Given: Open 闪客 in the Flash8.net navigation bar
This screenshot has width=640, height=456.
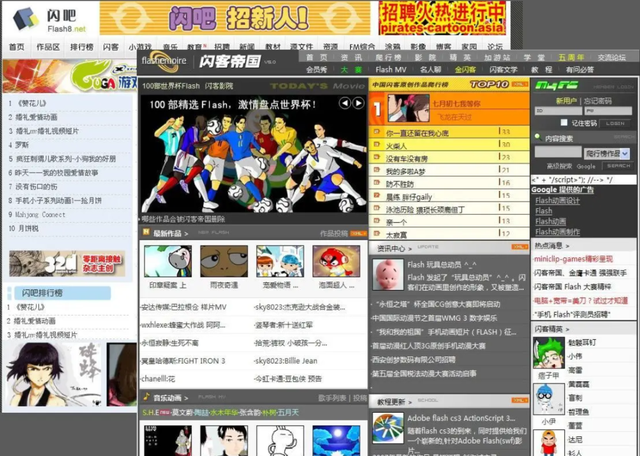Looking at the screenshot, I should point(111,47).
